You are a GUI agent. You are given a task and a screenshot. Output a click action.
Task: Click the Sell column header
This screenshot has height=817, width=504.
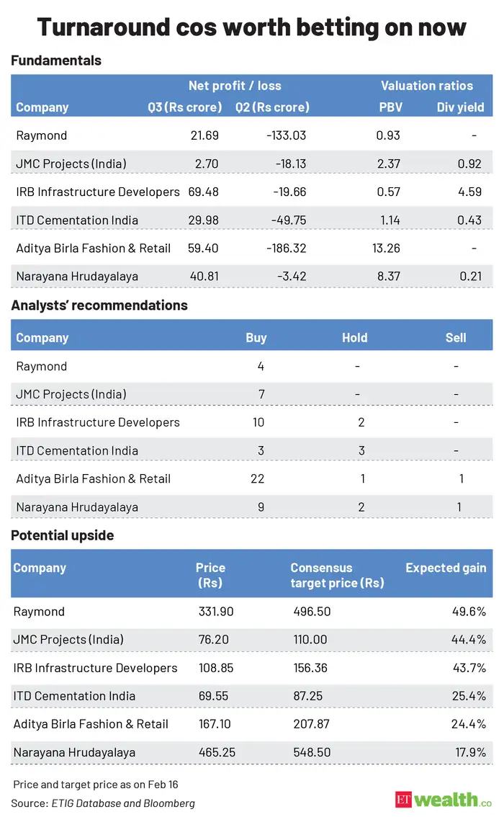pos(455,337)
